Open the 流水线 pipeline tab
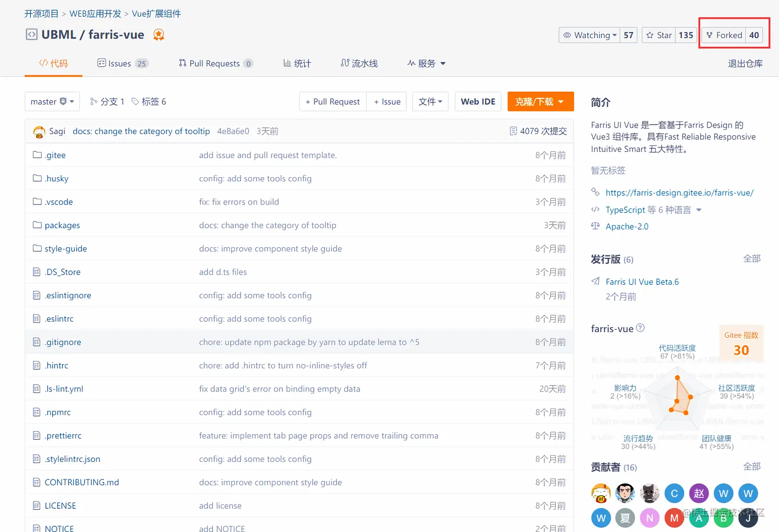 point(359,63)
